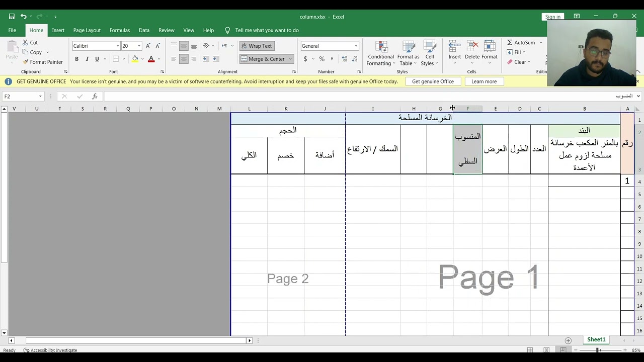Click the AutoSum sigma
The height and width of the screenshot is (362, 644).
click(x=510, y=42)
